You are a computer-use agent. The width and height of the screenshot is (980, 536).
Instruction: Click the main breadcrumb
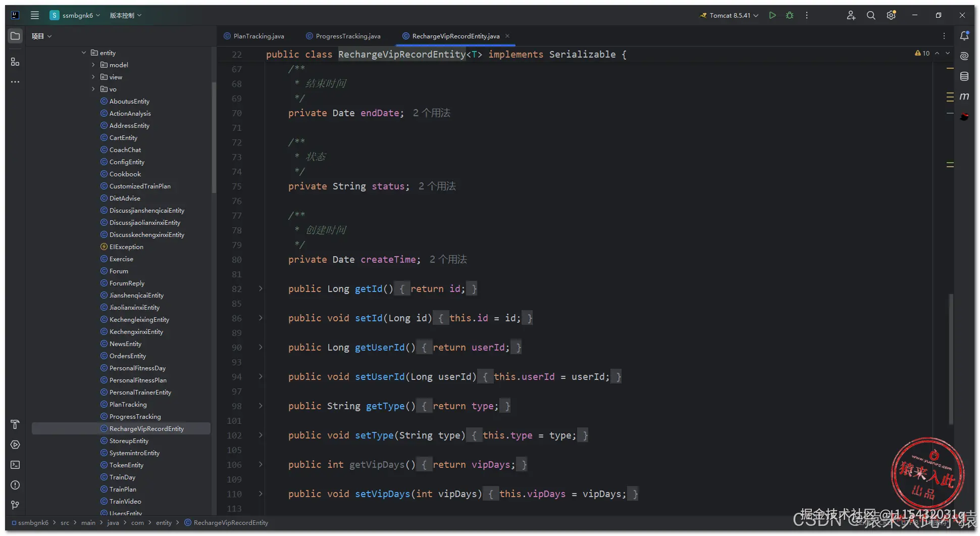88,523
